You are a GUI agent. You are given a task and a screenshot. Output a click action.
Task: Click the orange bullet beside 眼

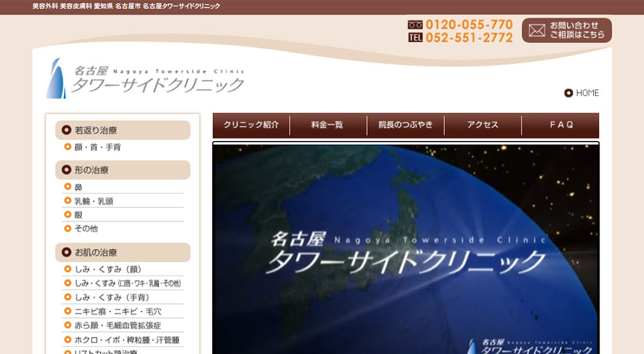[x=68, y=214]
